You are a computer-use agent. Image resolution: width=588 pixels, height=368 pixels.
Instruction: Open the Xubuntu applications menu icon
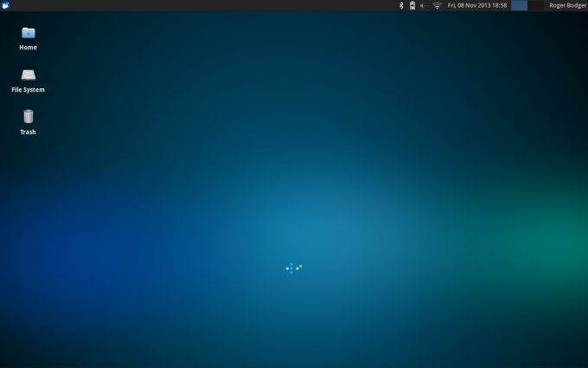click(5, 5)
